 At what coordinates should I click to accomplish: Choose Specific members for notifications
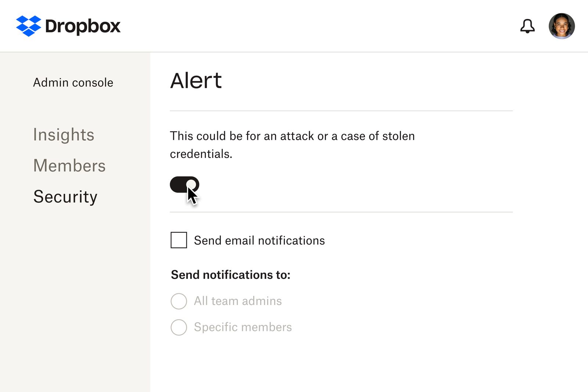(179, 327)
